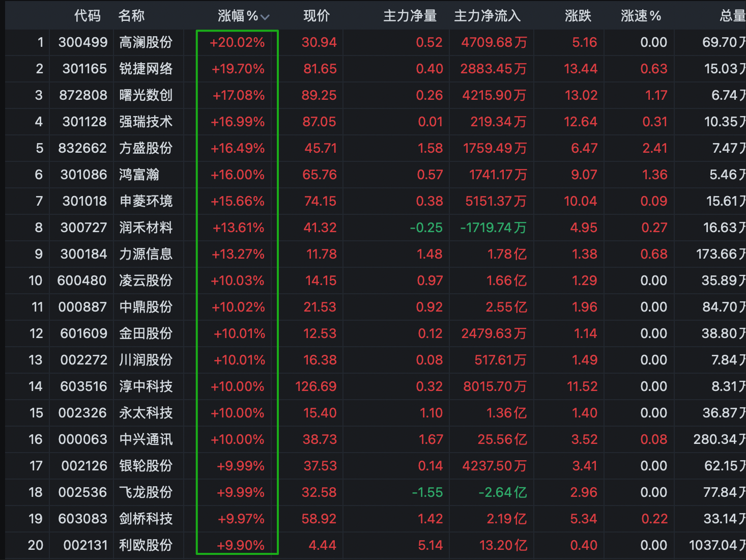
Task: Click current price 4.44
Action: coord(323,545)
